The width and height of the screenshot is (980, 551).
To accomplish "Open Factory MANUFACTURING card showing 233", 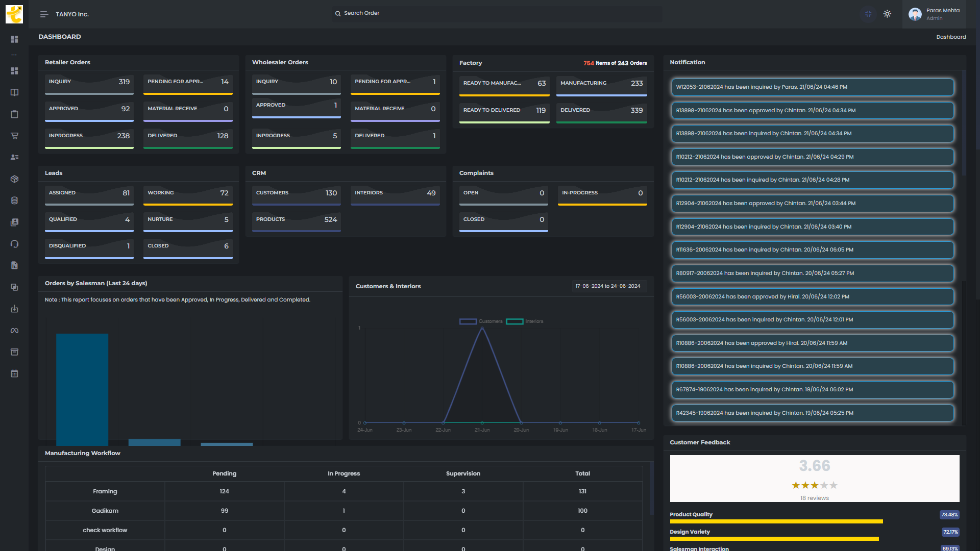I will tap(602, 86).
